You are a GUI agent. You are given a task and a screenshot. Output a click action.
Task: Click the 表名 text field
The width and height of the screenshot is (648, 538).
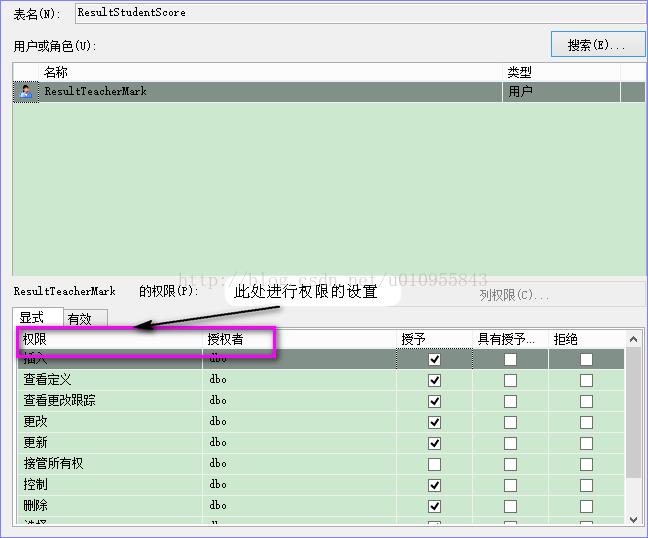[360, 13]
